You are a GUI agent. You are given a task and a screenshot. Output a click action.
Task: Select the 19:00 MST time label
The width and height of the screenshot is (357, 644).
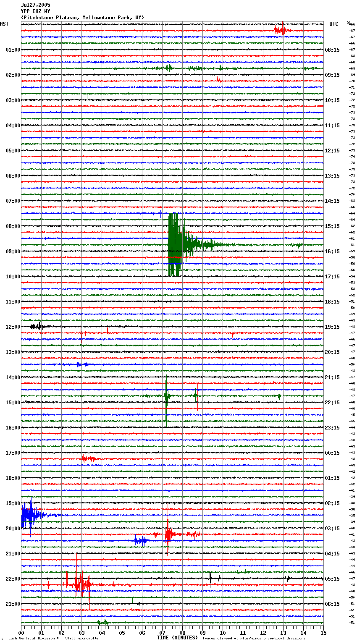click(x=13, y=503)
